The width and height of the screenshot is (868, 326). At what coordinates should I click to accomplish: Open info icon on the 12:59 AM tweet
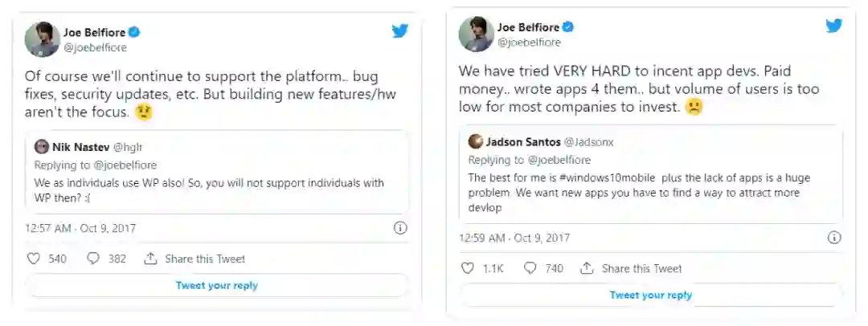834,238
